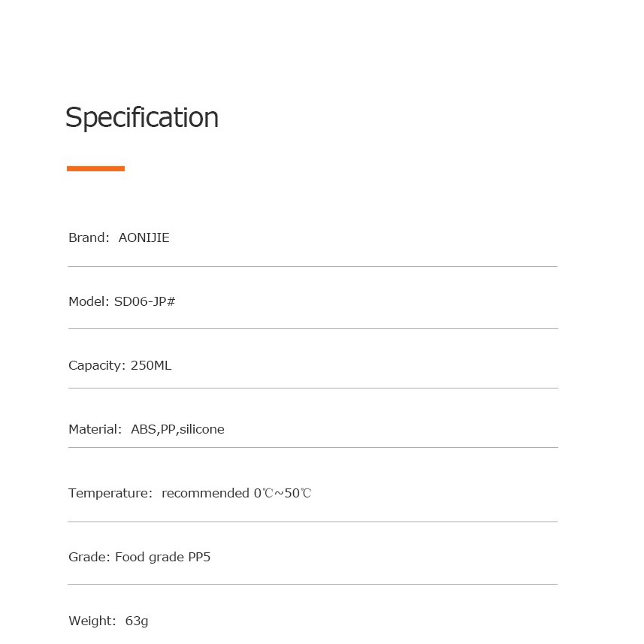Click the divider line below Capacity row
644x644 pixels.
tap(313, 388)
